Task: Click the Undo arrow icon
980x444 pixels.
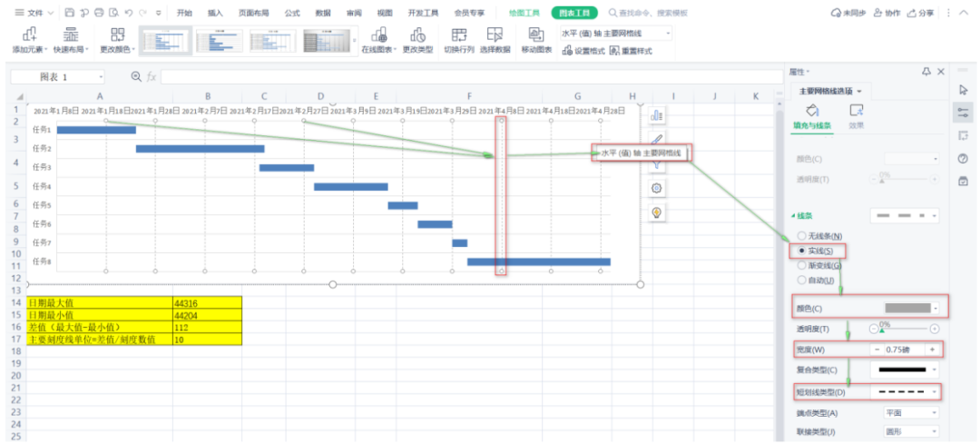Action: 128,13
